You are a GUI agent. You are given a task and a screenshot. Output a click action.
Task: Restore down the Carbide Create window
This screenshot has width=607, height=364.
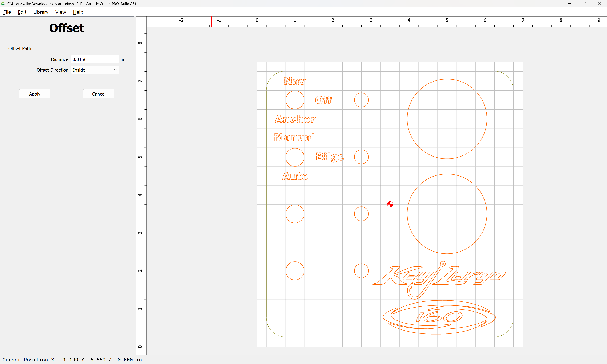[584, 4]
